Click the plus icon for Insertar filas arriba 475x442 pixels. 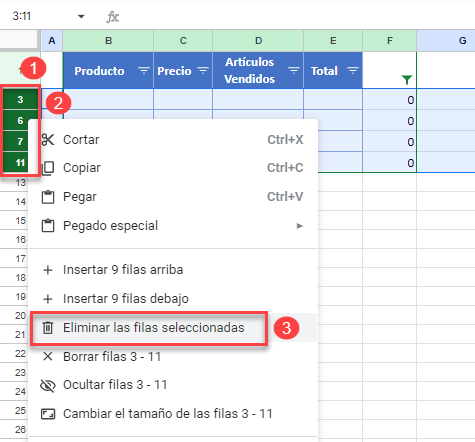[48, 270]
